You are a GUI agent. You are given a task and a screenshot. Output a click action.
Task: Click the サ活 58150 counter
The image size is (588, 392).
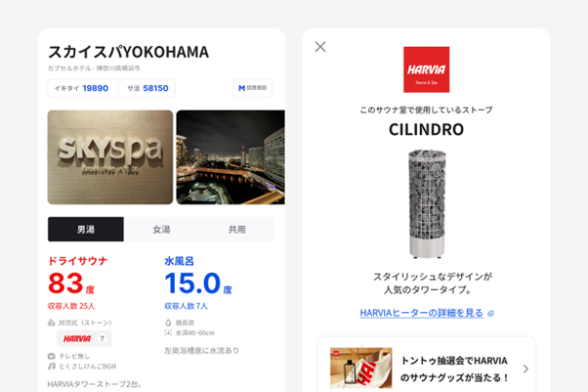point(147,88)
